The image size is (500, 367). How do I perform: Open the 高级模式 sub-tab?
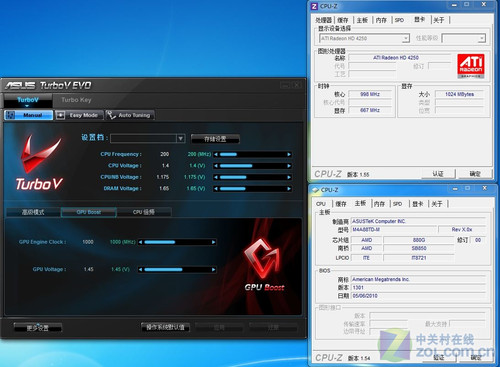[x=33, y=212]
